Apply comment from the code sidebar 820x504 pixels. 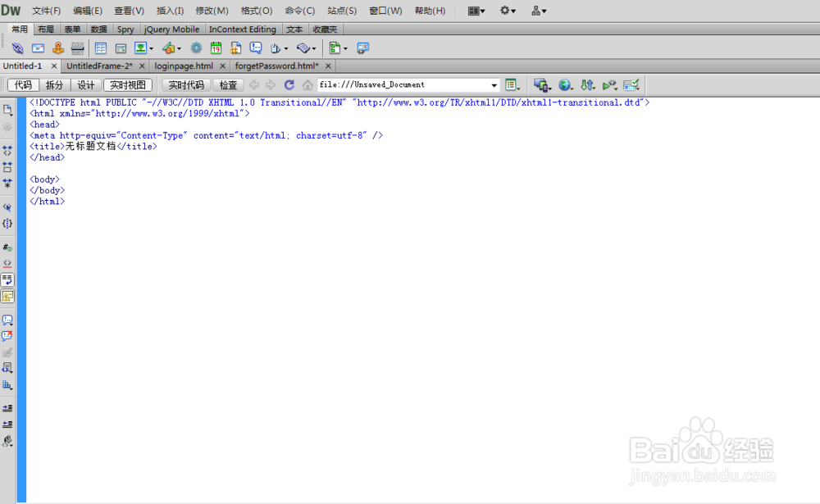[x=7, y=320]
